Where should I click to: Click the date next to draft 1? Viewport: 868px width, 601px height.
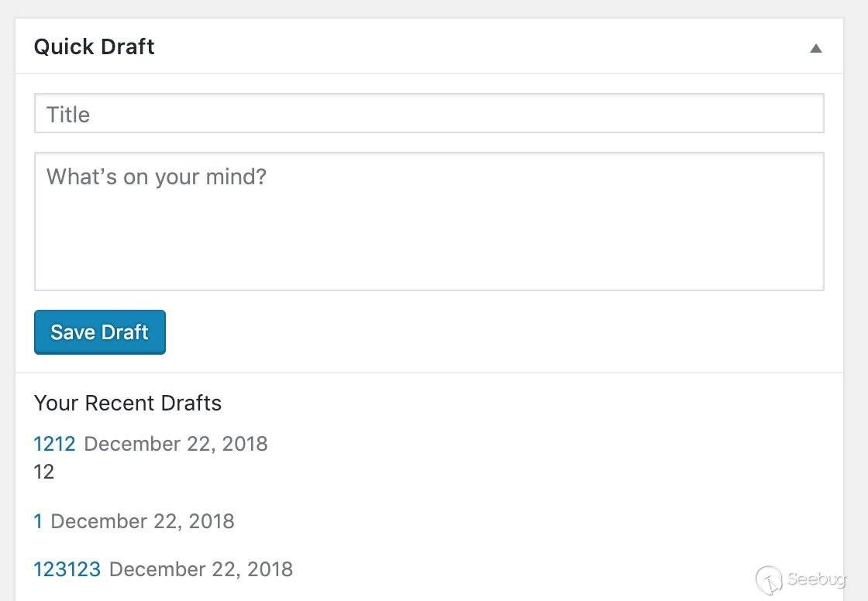click(143, 521)
